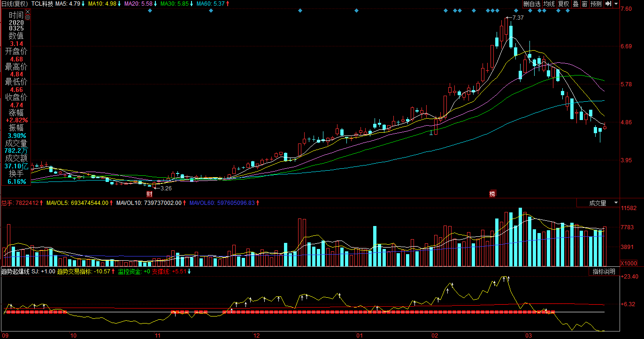Close the floating quote info panel
This screenshot has height=339, width=644.
(x=27, y=11)
